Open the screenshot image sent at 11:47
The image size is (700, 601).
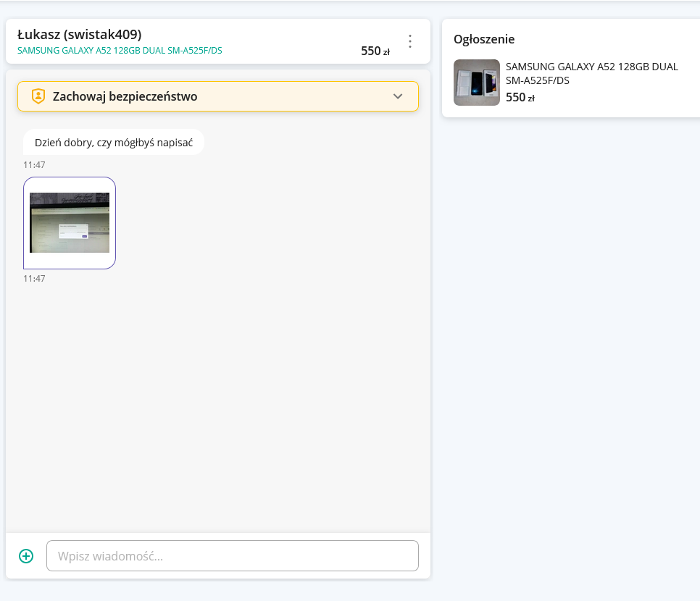point(70,223)
